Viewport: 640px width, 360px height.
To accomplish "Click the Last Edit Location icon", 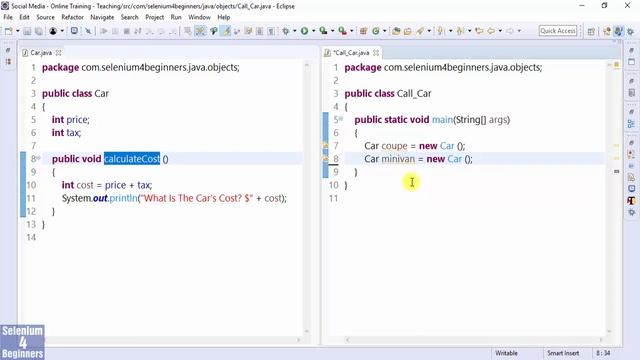I will 479,31.
